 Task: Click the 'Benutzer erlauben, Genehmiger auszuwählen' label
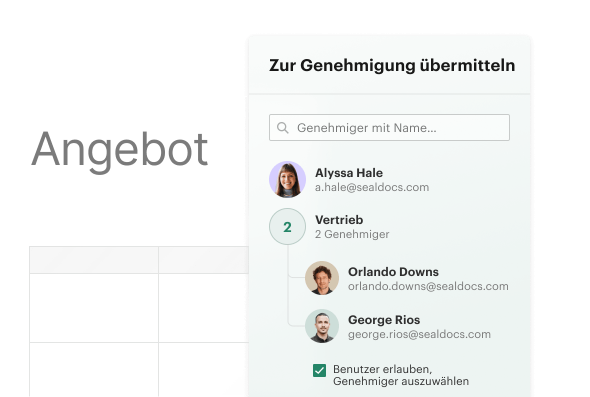(x=401, y=375)
